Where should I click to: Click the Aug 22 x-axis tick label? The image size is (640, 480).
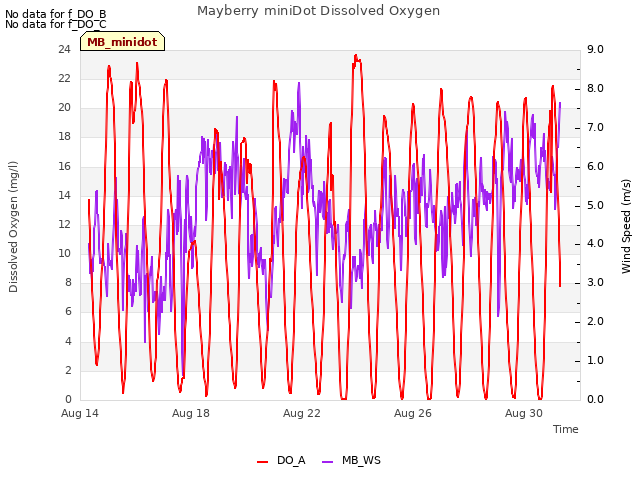[302, 413]
